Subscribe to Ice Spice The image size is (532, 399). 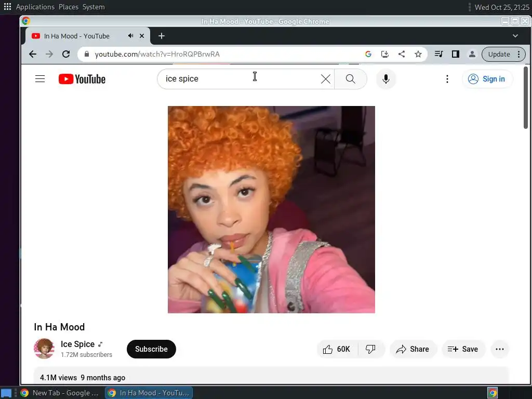coord(151,349)
